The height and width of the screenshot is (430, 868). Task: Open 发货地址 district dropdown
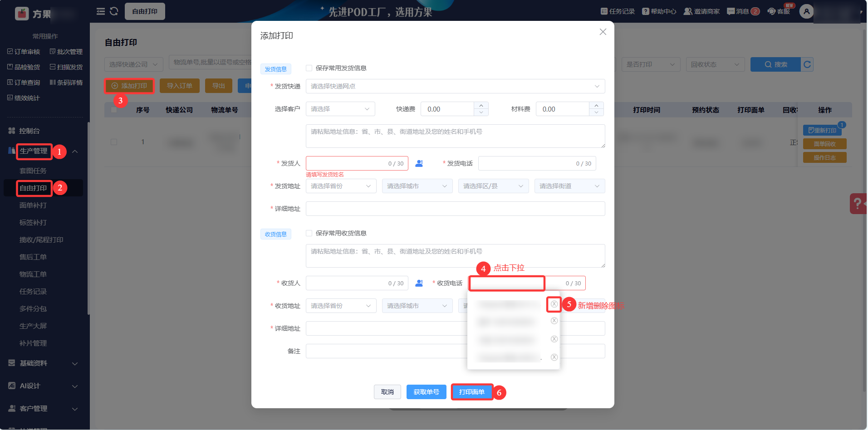[x=493, y=186]
